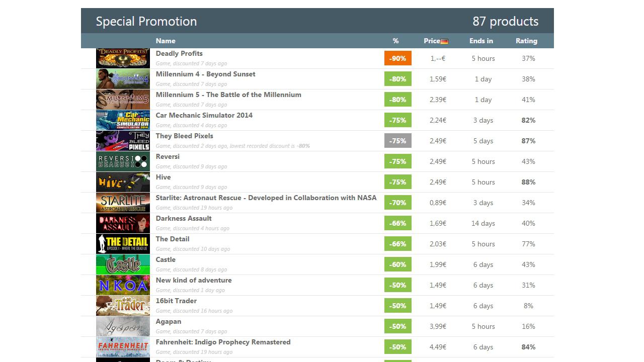The height and width of the screenshot is (362, 644).
Task: Sort the table by Name column
Action: tap(166, 41)
